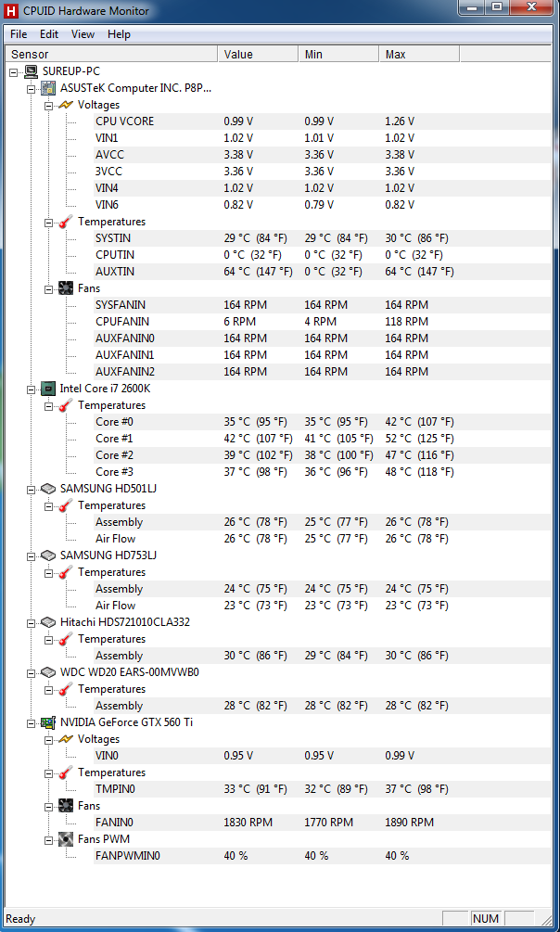Image resolution: width=560 pixels, height=932 pixels.
Task: Click the NVIDIA GeForce graphics card icon
Action: coord(48,722)
